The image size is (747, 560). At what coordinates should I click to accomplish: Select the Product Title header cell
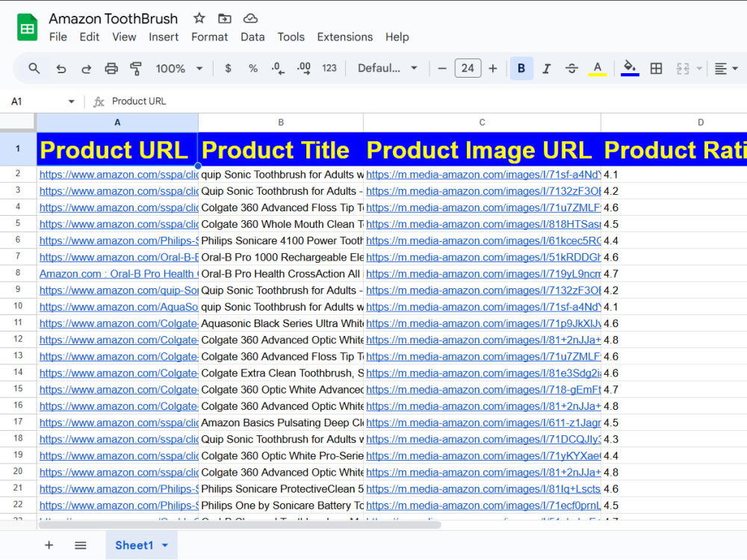coord(281,149)
